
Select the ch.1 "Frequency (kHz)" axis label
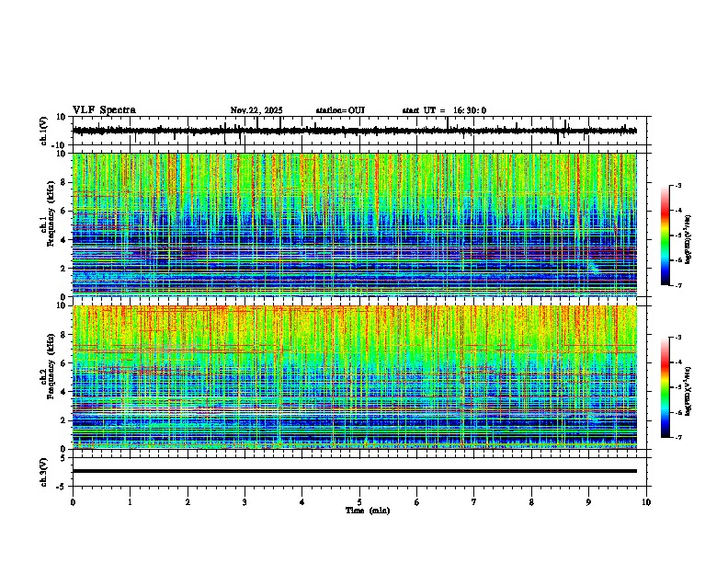(51, 213)
